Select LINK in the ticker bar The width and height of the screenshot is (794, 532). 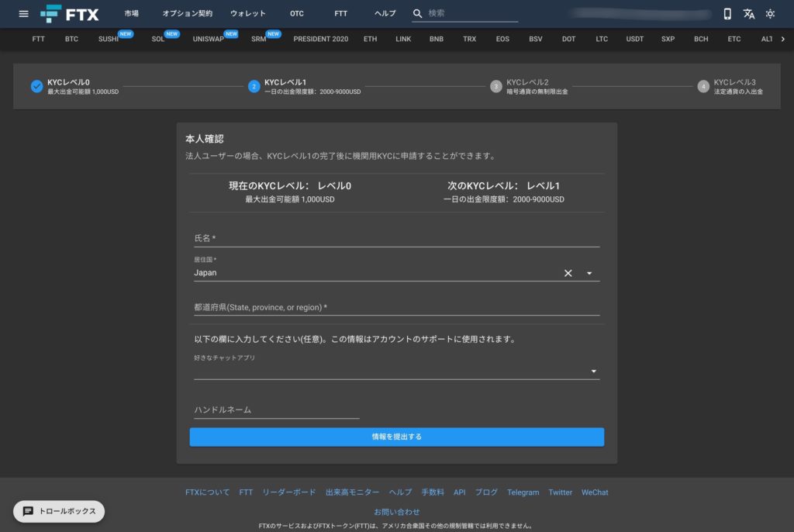[x=403, y=39]
